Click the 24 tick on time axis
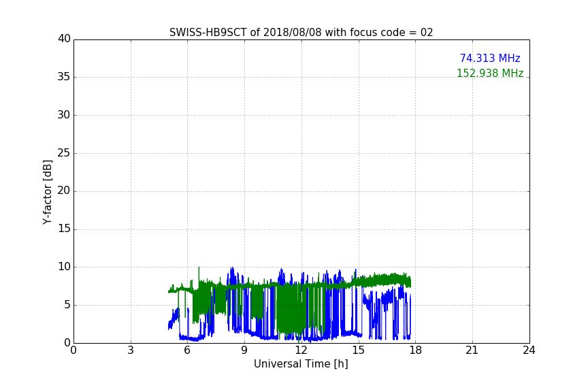Viewport: 588px width, 392px height. (x=529, y=350)
